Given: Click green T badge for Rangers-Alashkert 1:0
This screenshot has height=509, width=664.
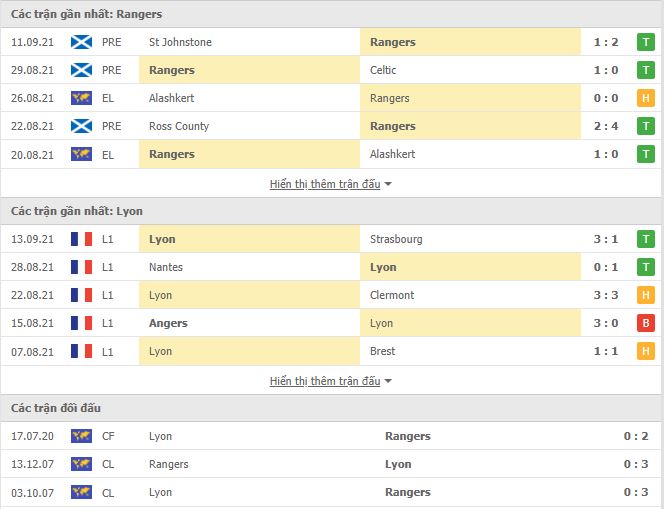Looking at the screenshot, I should pyautogui.click(x=646, y=154).
